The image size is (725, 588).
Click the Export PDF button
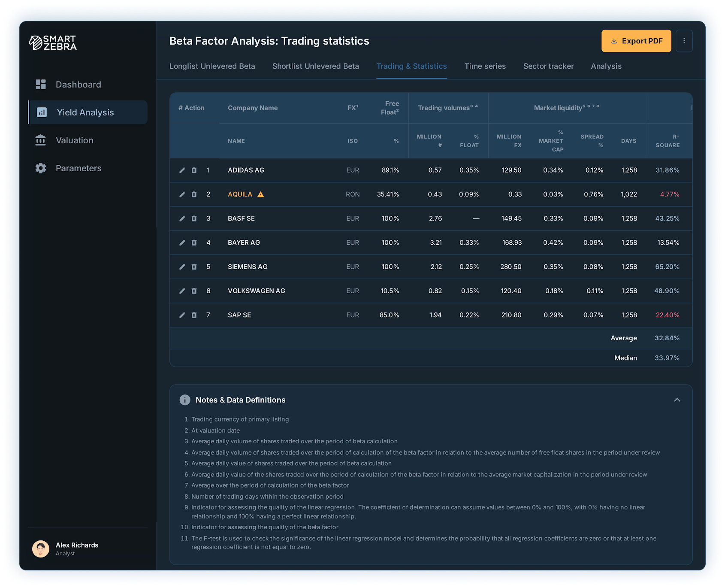636,41
